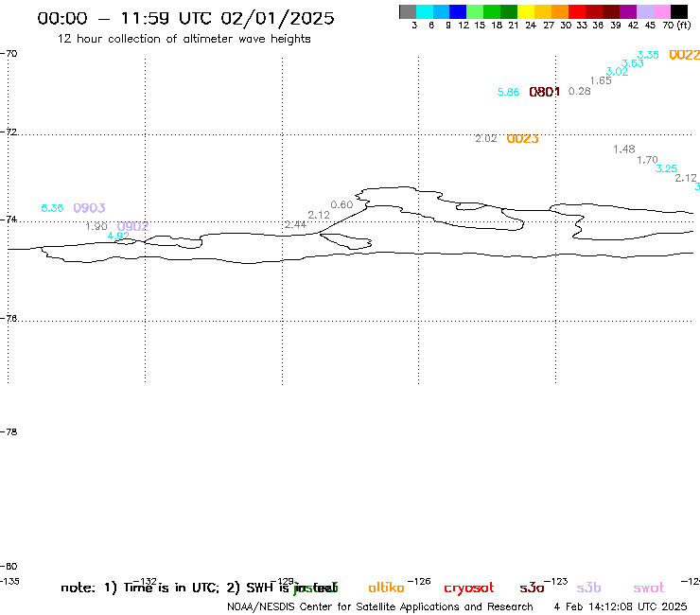Click the subtitle '12 hour collection of altimeter wave heights'
This screenshot has width=700, height=615.
pos(184,39)
